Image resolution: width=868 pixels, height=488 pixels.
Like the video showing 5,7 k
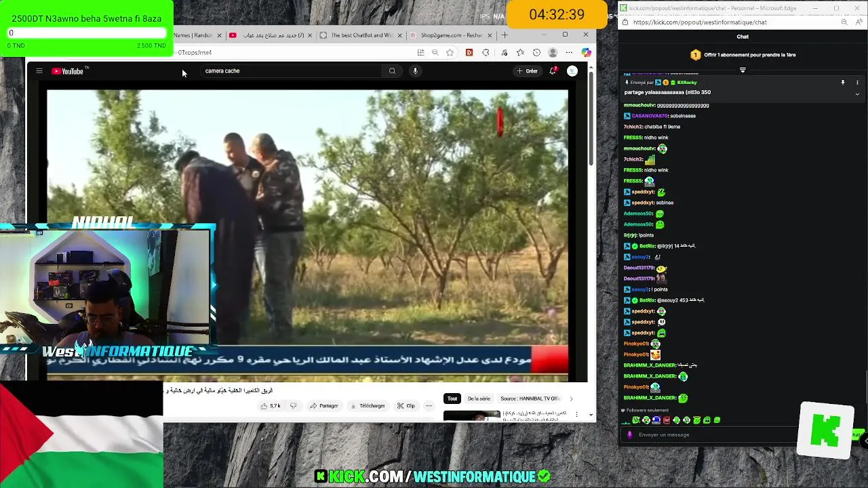pos(271,406)
